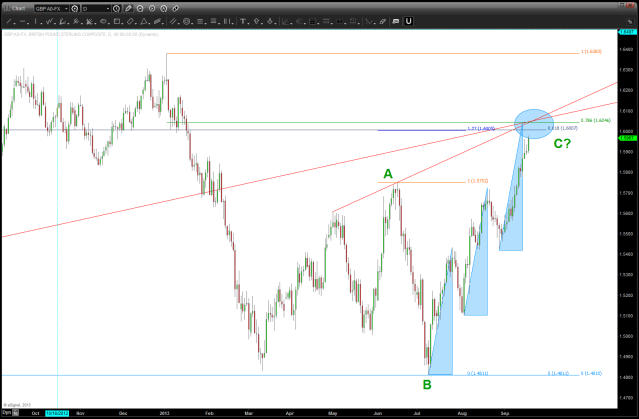Click the circular play icon in title bar
This screenshot has height=419, width=639.
[x=152, y=9]
